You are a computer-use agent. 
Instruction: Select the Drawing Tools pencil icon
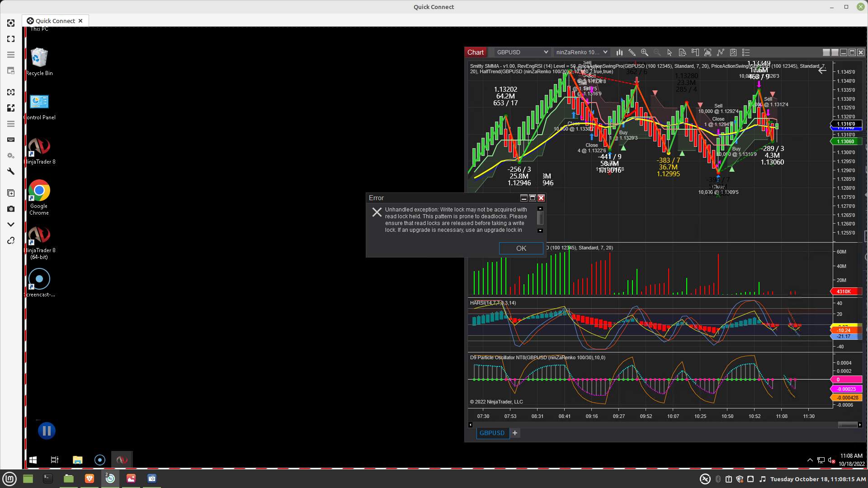(632, 52)
